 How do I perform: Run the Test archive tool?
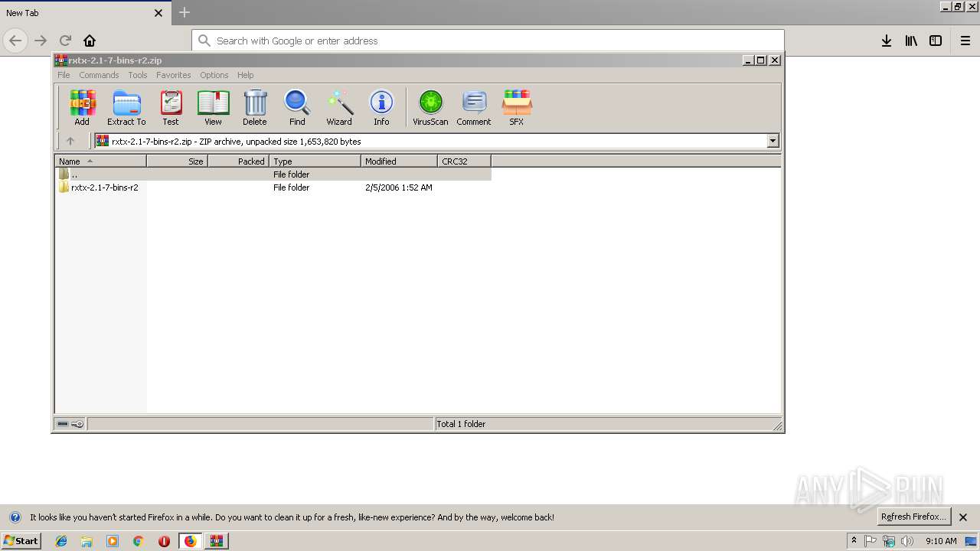coord(170,107)
